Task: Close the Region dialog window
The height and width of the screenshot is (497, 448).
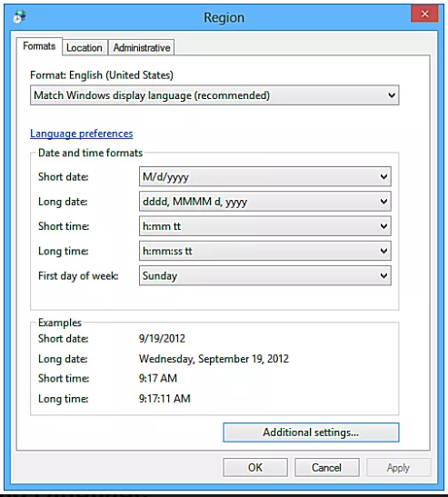Action: point(424,14)
